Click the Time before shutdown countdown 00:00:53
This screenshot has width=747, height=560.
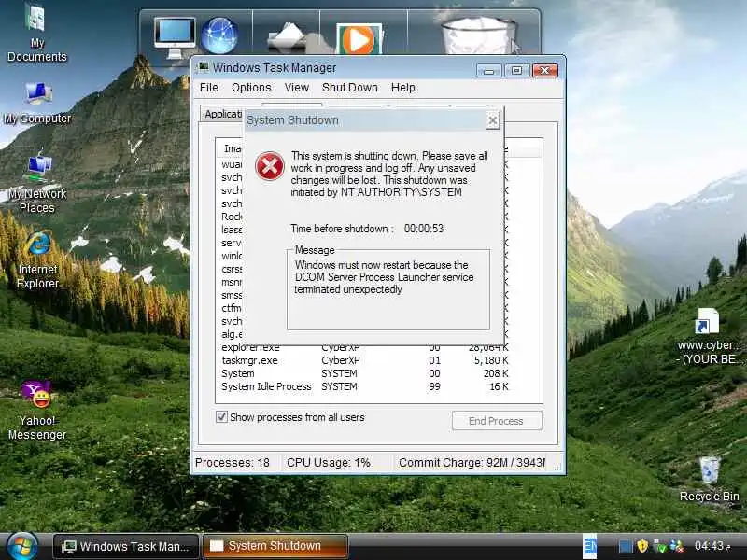point(424,229)
